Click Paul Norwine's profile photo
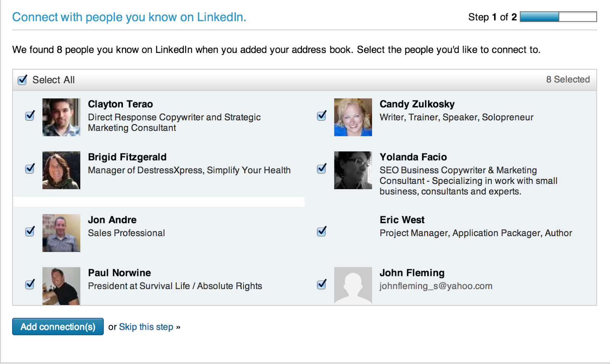The width and height of the screenshot is (610, 364). [x=61, y=286]
